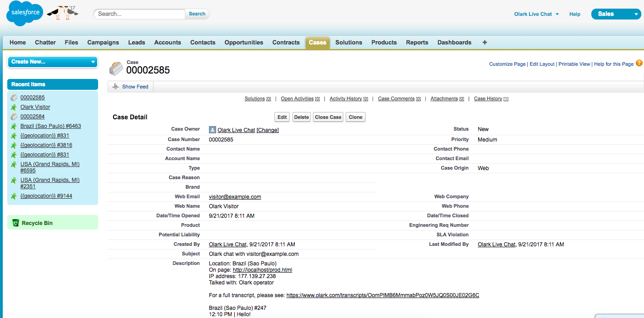
Task: Click the Show Feed icon
Action: 115,86
